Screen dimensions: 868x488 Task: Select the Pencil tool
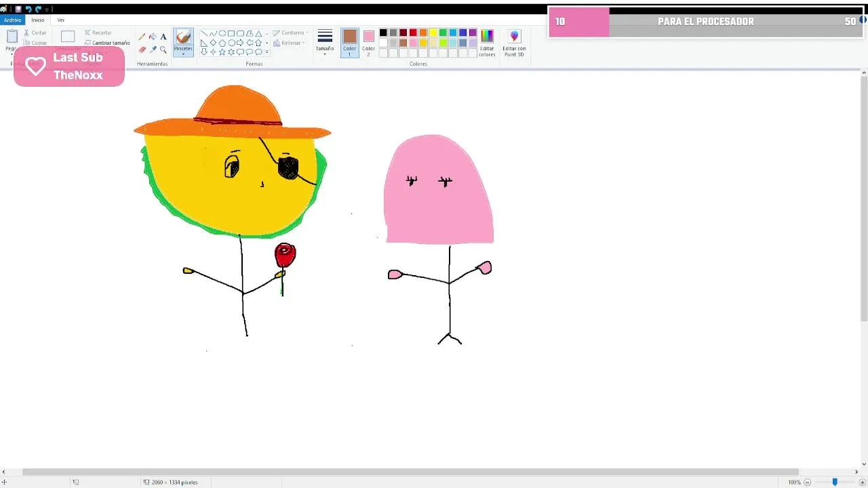click(x=142, y=37)
